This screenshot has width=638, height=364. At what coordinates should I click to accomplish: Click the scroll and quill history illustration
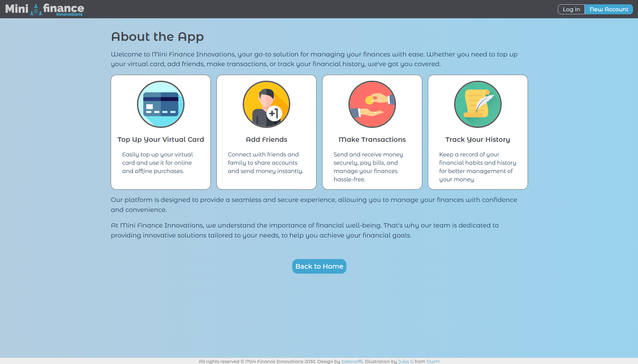point(478,104)
